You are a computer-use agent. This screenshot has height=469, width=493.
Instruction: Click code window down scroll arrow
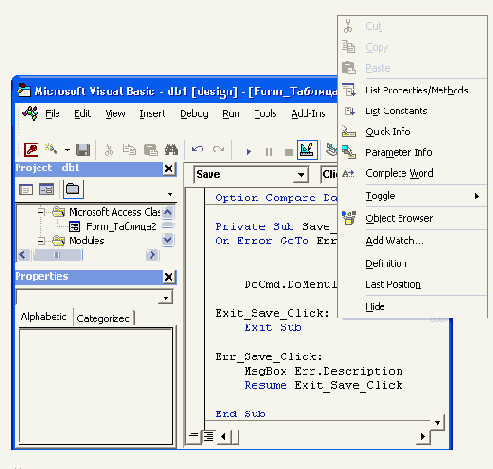437,423
